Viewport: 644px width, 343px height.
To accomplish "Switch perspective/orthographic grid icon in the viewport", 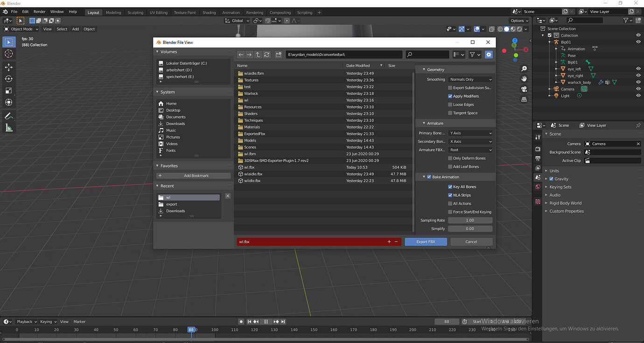I will [x=524, y=99].
